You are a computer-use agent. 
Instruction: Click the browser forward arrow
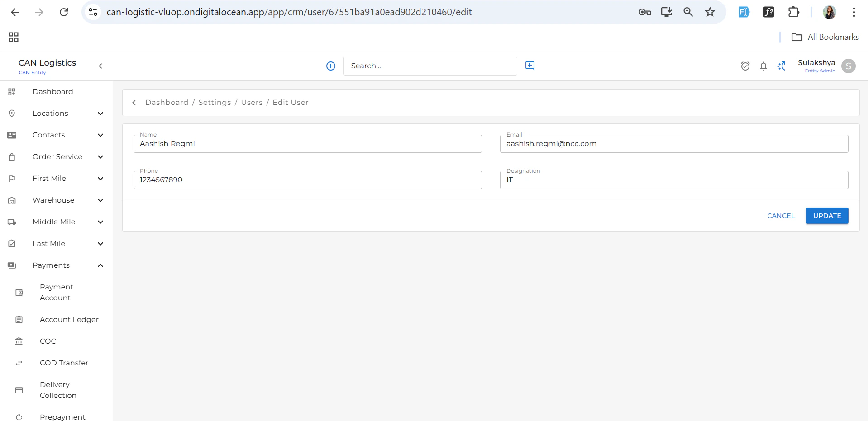[39, 12]
